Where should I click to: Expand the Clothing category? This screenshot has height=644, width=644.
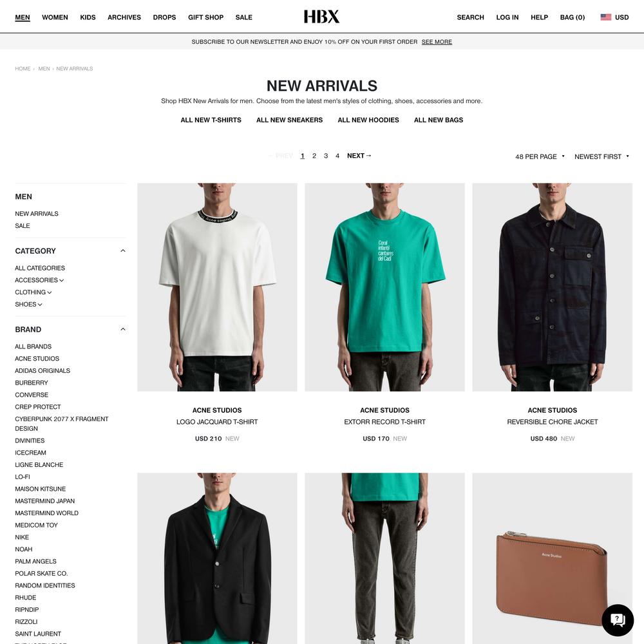click(x=33, y=292)
